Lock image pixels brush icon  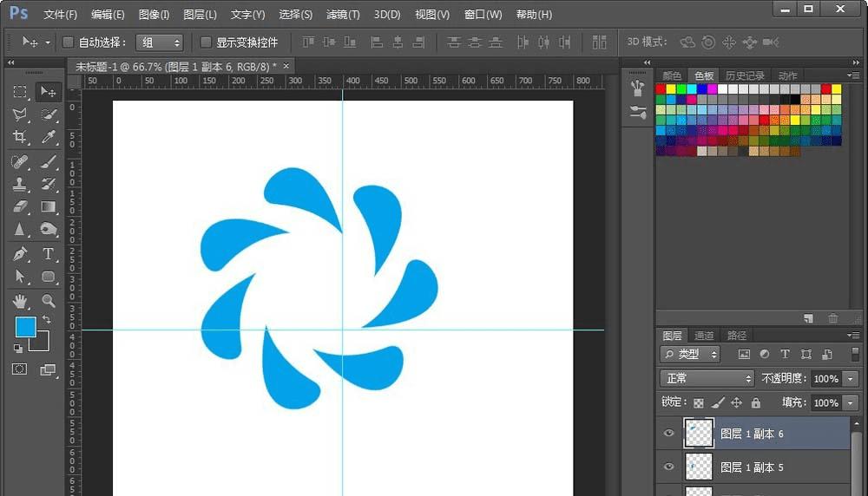718,403
